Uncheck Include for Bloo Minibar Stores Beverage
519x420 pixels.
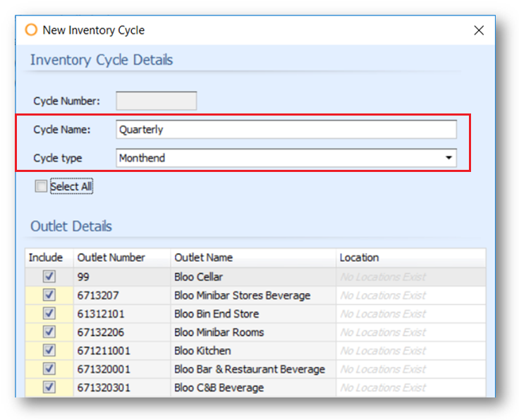pyautogui.click(x=49, y=295)
